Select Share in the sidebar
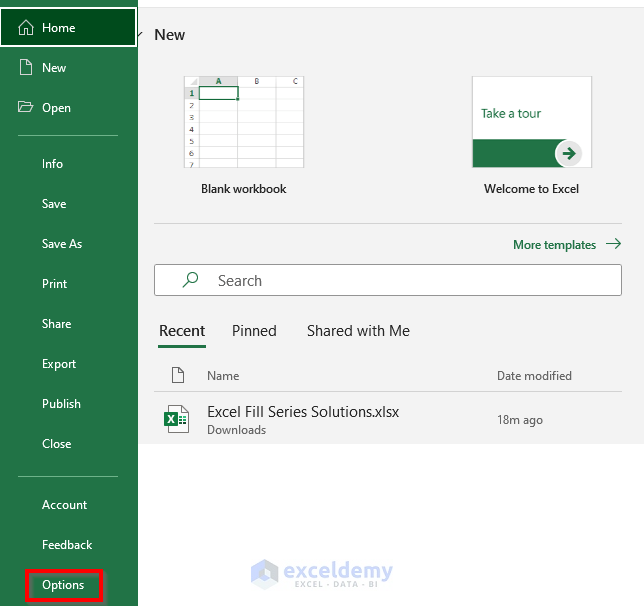The height and width of the screenshot is (606, 644). tap(56, 324)
